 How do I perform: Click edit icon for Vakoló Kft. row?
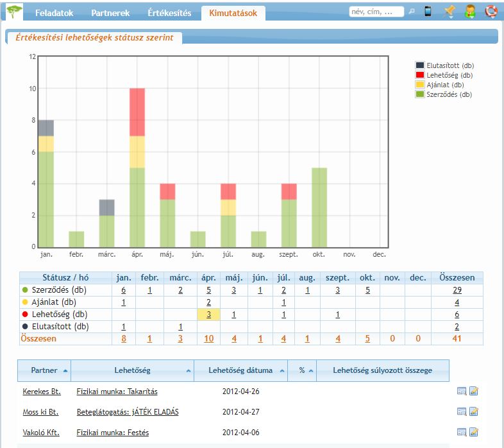(x=474, y=432)
